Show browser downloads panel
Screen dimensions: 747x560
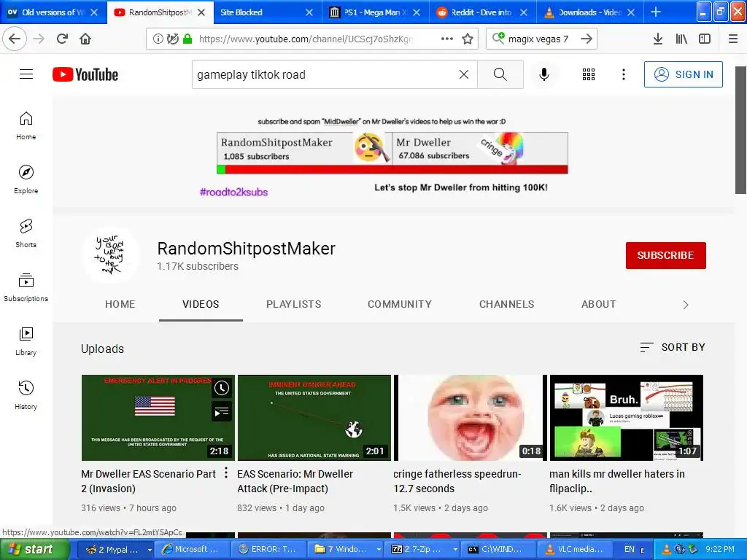pyautogui.click(x=658, y=39)
